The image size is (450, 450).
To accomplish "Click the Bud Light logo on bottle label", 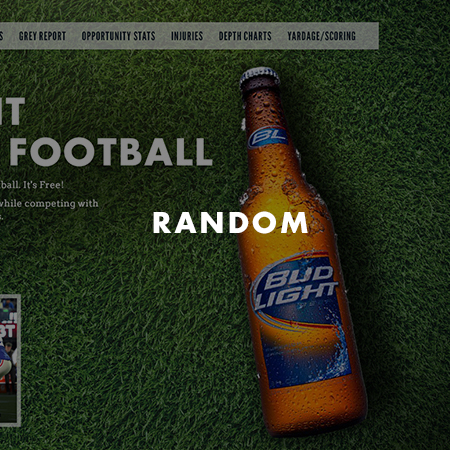I will [295, 288].
